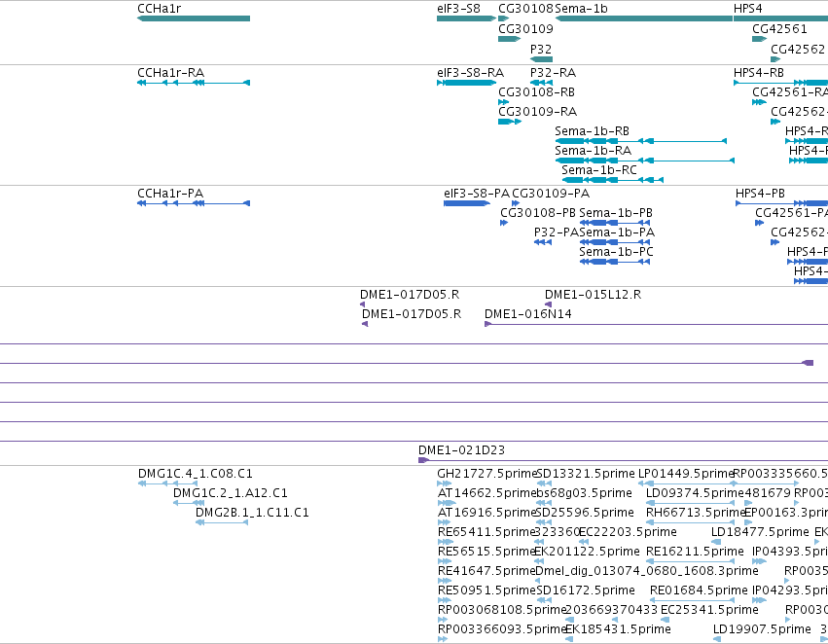Click the CG30109-RA transcript label
The width and height of the screenshot is (828, 644).
tap(537, 111)
